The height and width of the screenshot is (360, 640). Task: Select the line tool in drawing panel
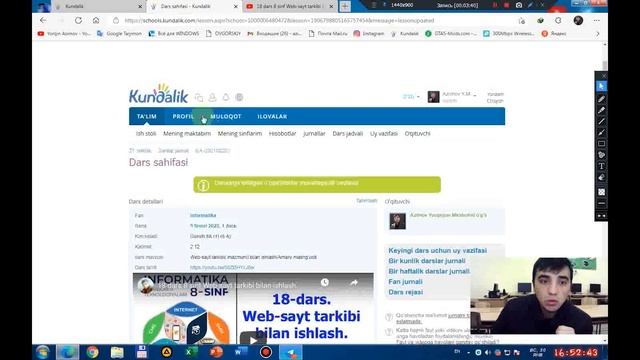[x=601, y=121]
